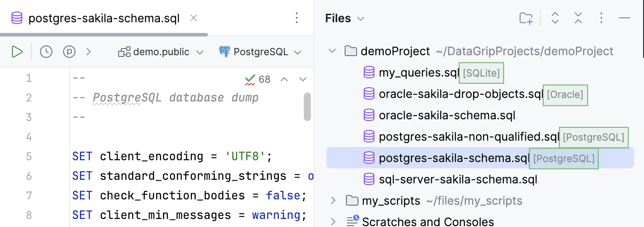Open the query history clock icon

[x=46, y=52]
